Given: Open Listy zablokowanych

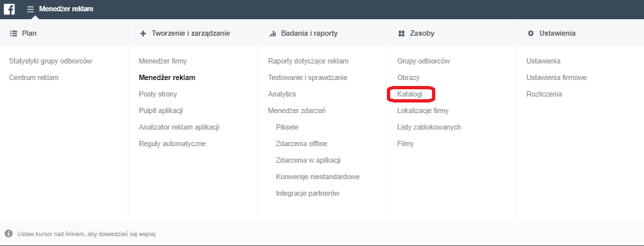Looking at the screenshot, I should [x=429, y=127].
